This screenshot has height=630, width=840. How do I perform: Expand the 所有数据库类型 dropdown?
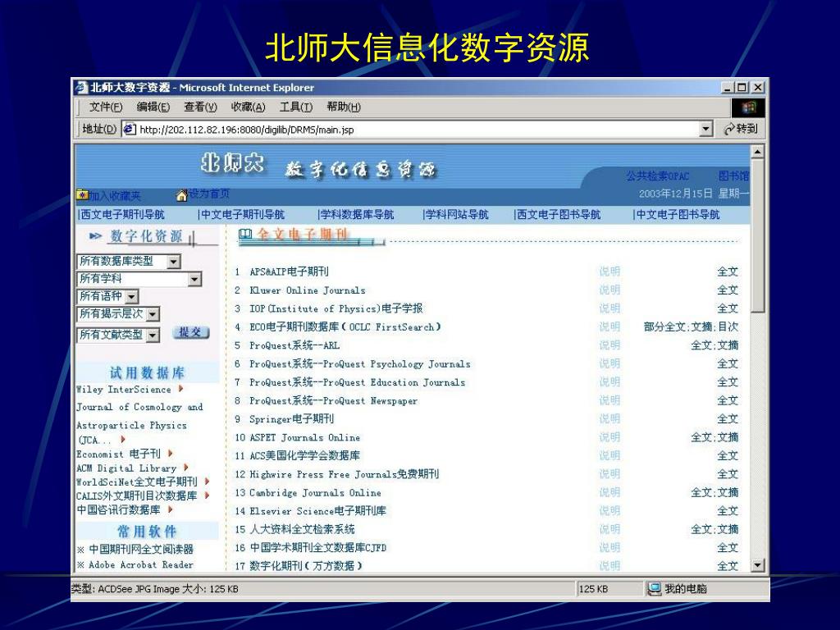tap(174, 262)
